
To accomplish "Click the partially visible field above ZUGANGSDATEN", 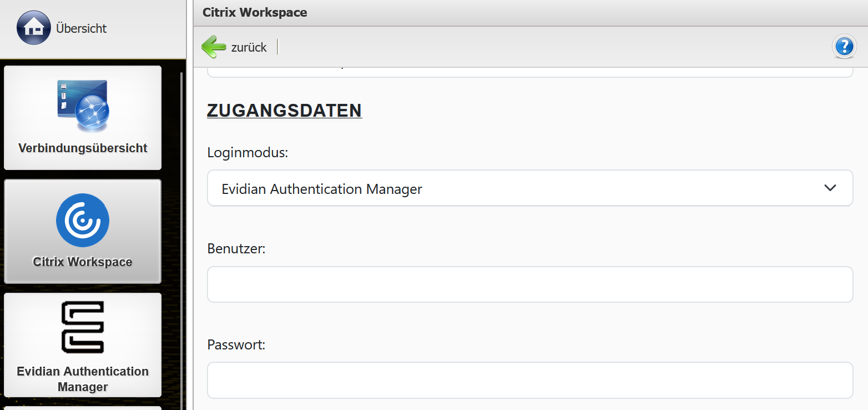I will pyautogui.click(x=529, y=72).
